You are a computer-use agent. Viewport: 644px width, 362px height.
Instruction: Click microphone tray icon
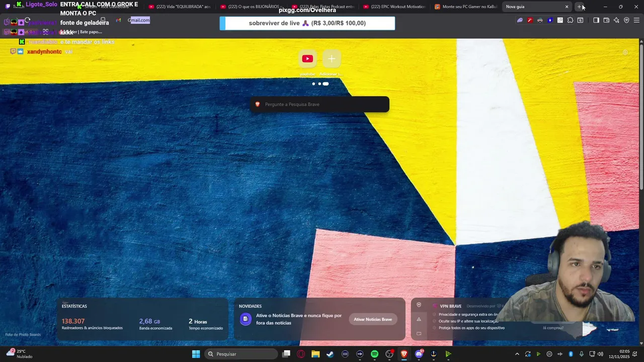coord(582,354)
